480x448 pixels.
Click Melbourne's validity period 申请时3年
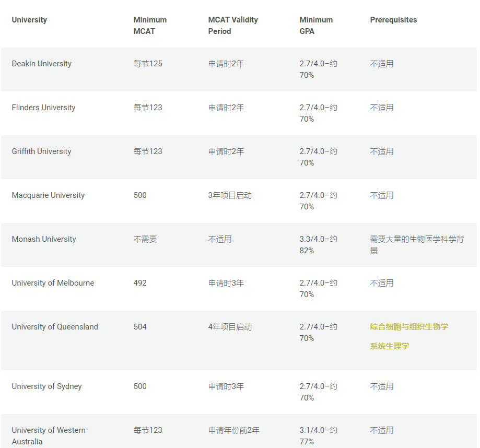226,283
